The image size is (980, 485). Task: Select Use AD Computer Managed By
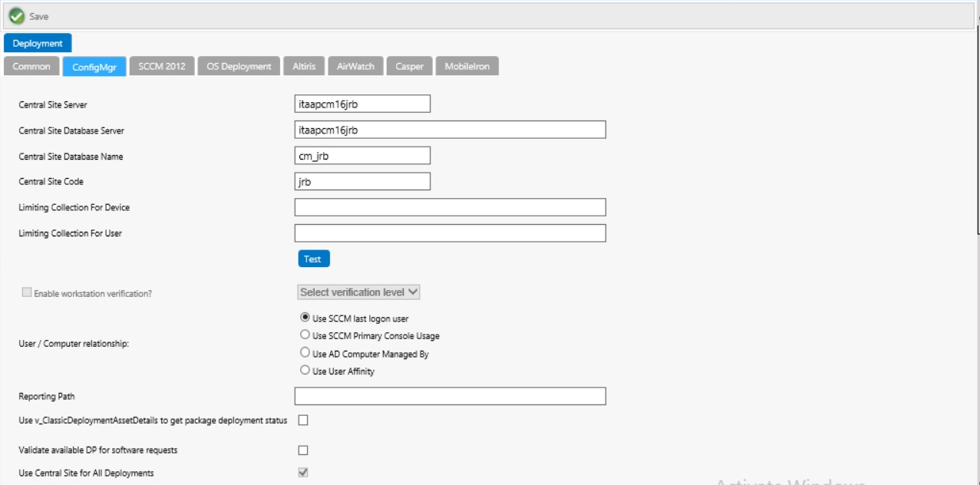pos(305,354)
